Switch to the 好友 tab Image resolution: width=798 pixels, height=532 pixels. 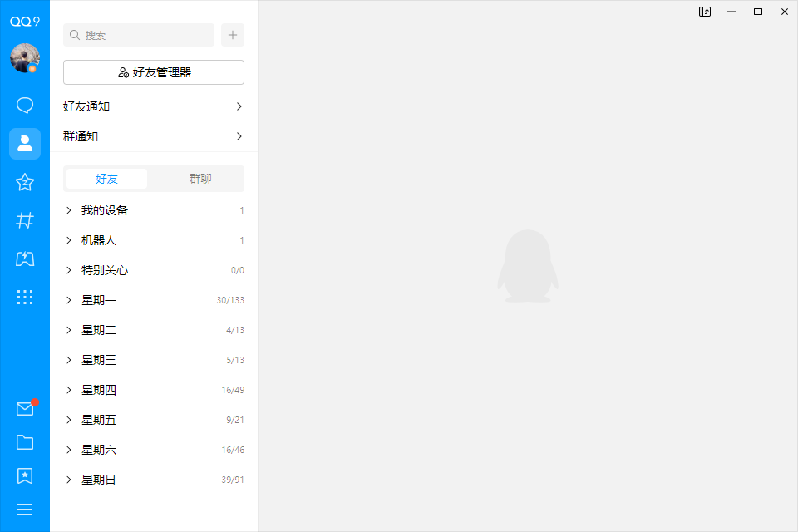[x=106, y=178]
